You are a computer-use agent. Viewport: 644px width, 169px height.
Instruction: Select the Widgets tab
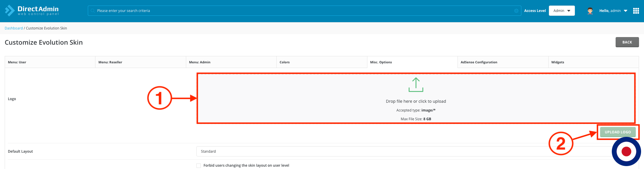(593, 62)
